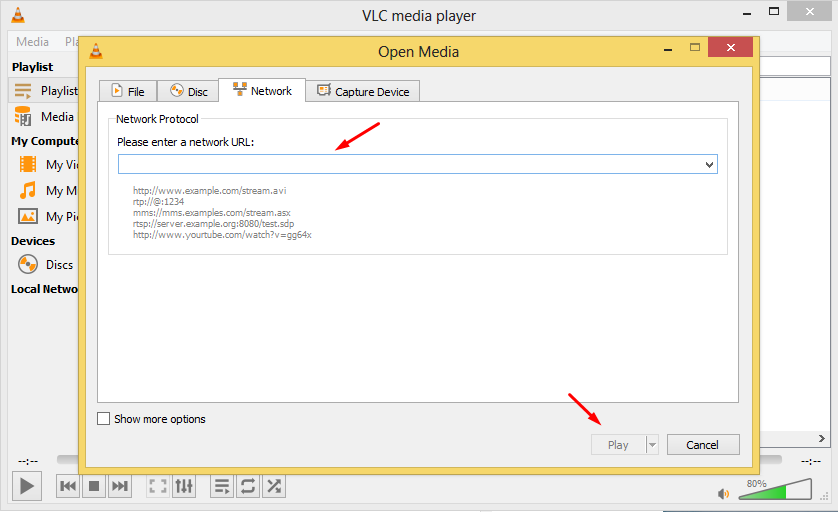Open the Media menu in VLC
This screenshot has height=512, width=838.
click(32, 42)
